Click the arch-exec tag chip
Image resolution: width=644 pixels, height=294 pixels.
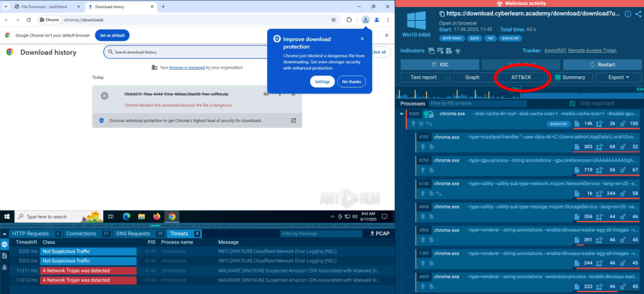point(452,38)
